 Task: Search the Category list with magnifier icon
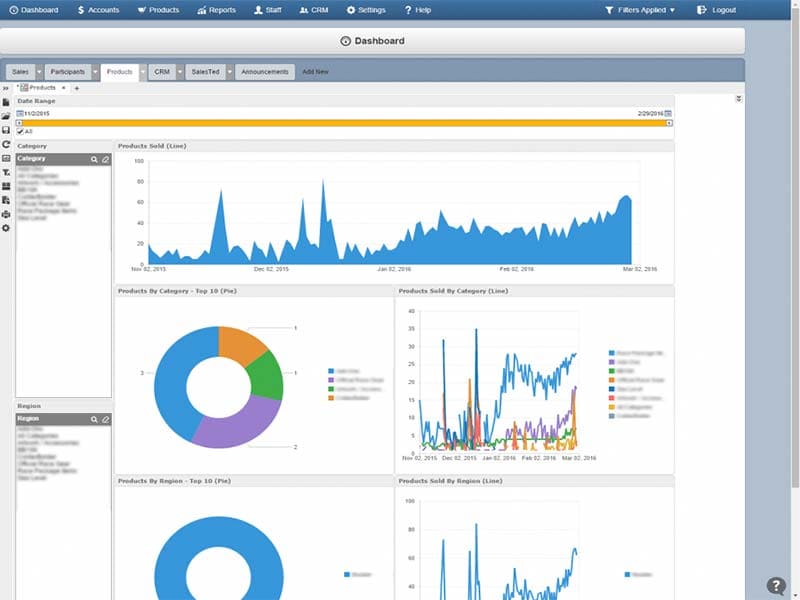pos(95,159)
